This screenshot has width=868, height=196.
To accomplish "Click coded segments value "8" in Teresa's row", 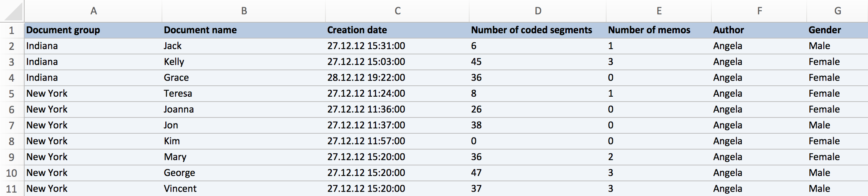I will point(474,94).
